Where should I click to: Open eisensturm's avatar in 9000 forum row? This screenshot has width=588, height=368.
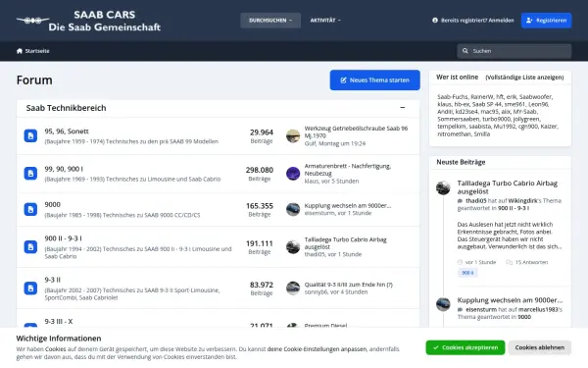[x=293, y=209]
